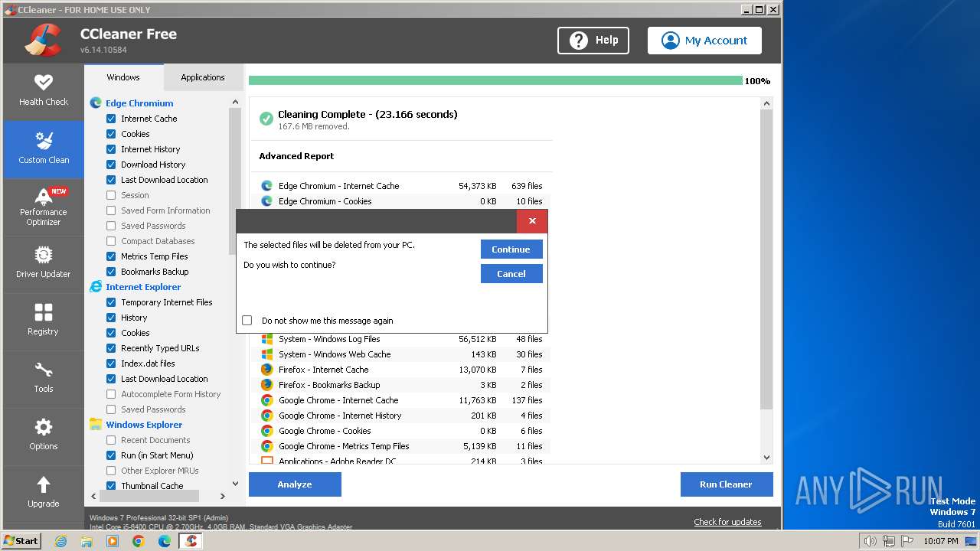Click the cleaner list scroll right arrow
This screenshot has width=980, height=551.
(x=223, y=496)
